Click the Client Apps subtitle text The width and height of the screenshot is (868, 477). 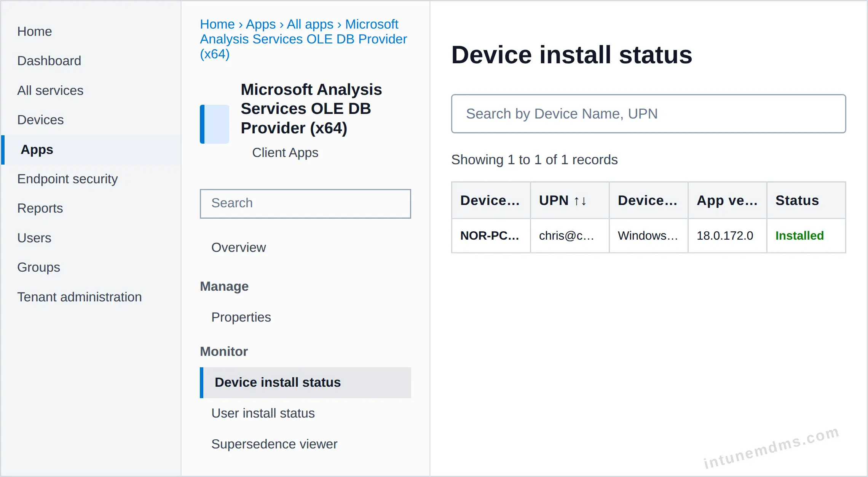(285, 152)
